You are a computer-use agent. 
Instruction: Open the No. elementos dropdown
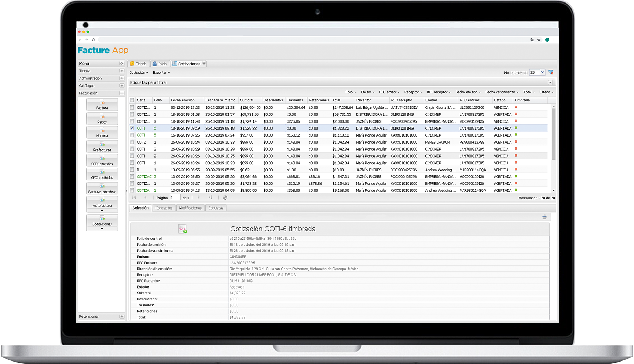point(542,72)
